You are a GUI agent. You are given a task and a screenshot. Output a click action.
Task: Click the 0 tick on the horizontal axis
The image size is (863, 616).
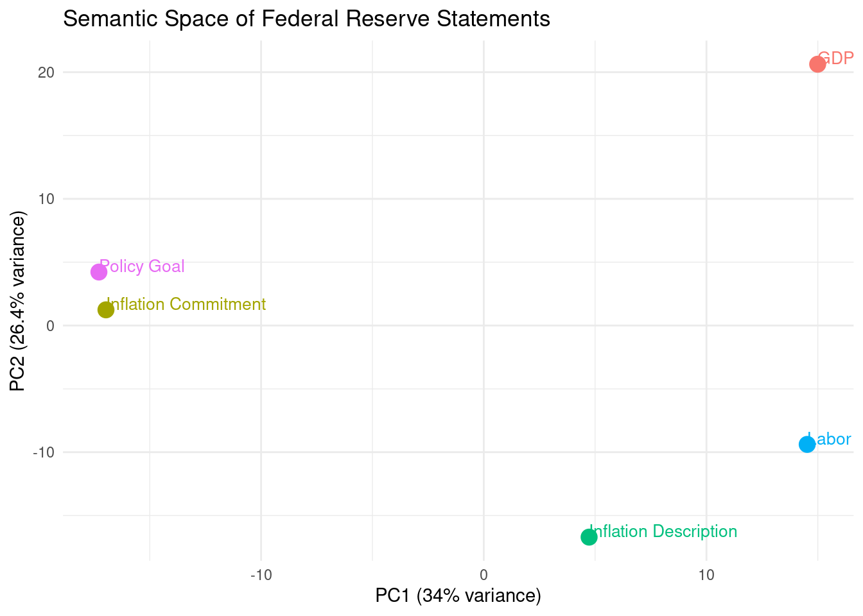point(484,575)
